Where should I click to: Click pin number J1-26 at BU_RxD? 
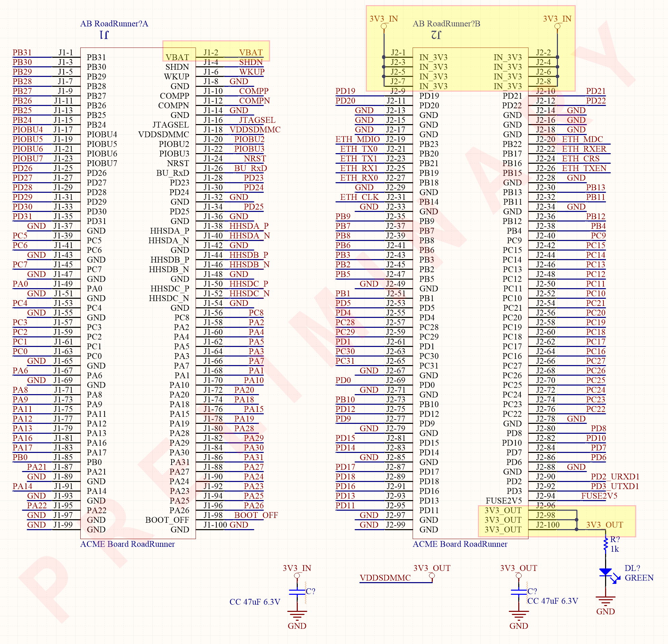(213, 168)
